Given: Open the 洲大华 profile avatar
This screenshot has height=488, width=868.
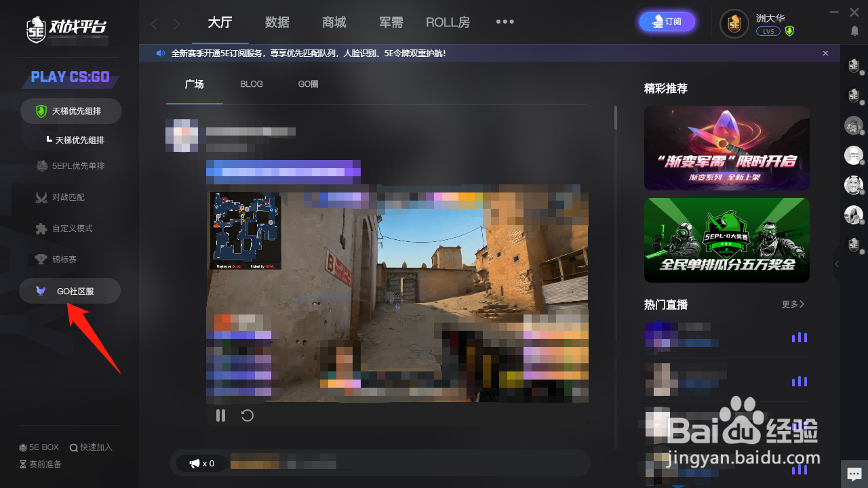Looking at the screenshot, I should point(734,24).
